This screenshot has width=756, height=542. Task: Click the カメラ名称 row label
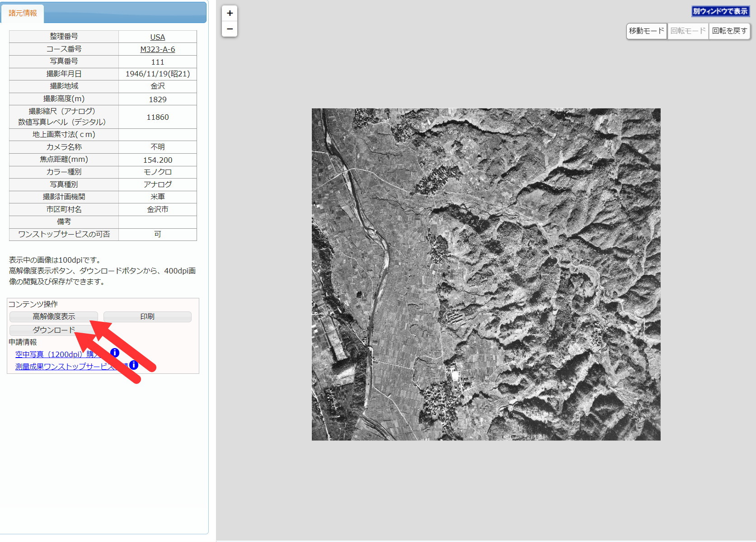[64, 147]
